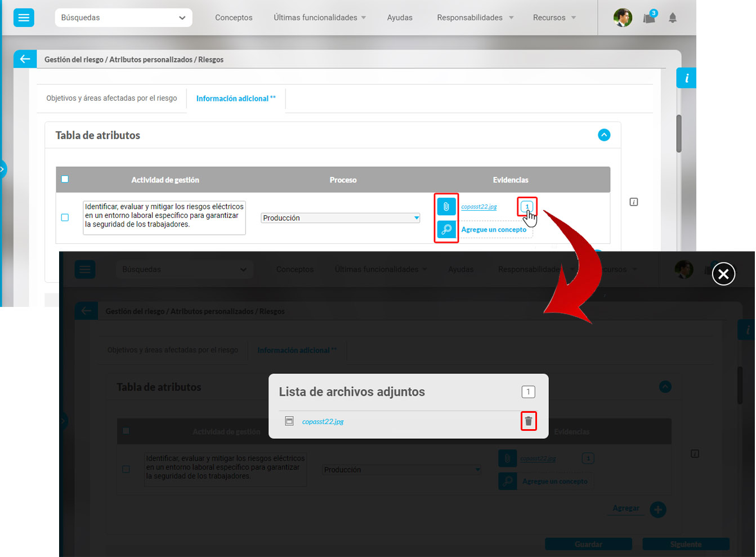The image size is (756, 557).
Task: Open copasst22.jpg link in attachment list
Action: point(323,421)
